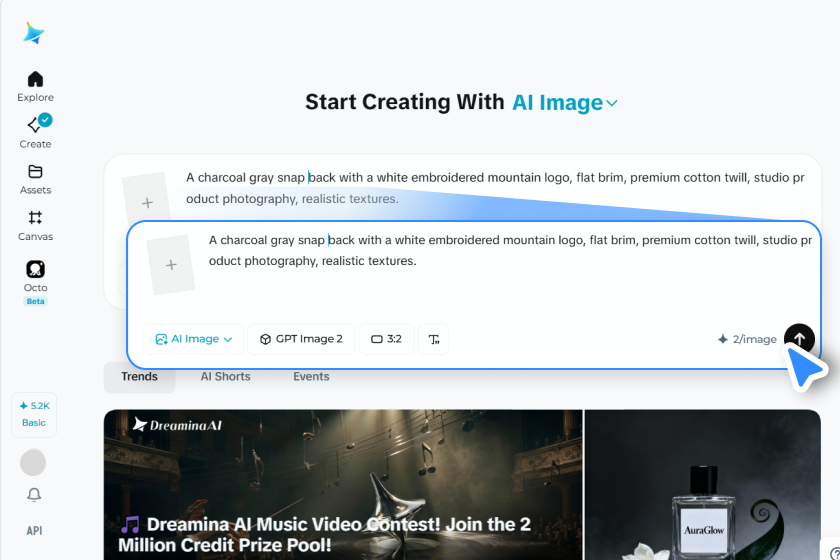Open the API link in sidebar
The width and height of the screenshot is (840, 560).
coord(34,531)
